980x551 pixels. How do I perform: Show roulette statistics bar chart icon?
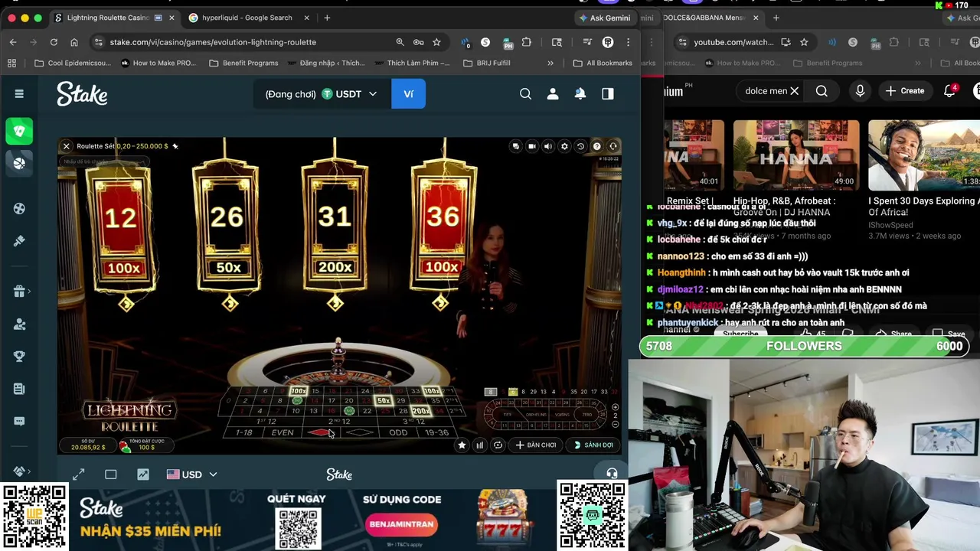point(480,445)
